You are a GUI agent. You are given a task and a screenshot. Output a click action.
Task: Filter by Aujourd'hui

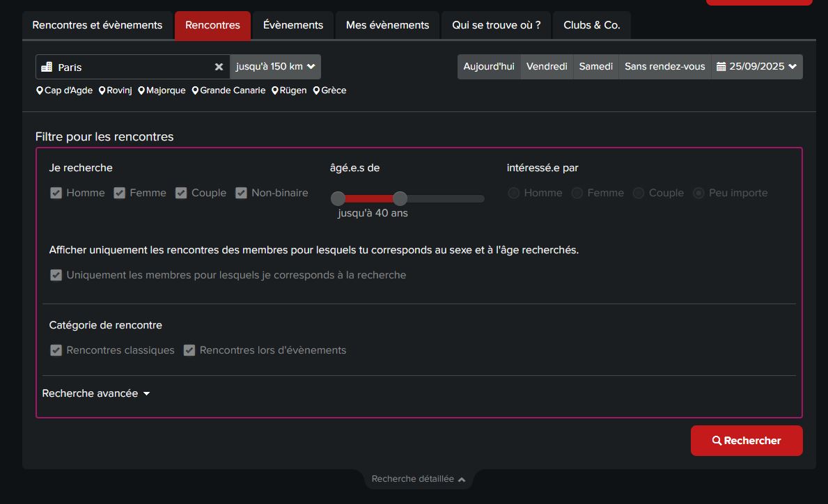tap(489, 67)
